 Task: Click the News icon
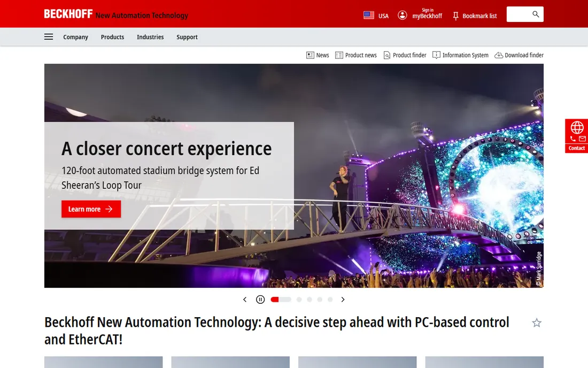[310, 55]
